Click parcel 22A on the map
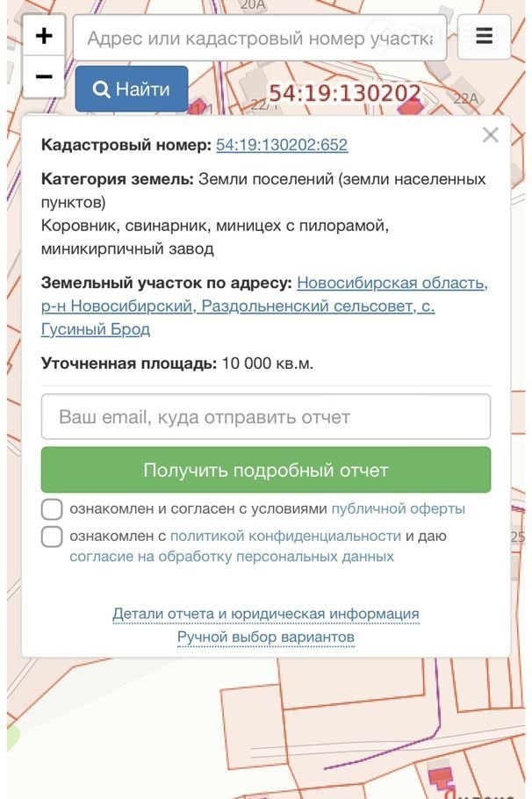The height and width of the screenshot is (799, 532). click(466, 98)
